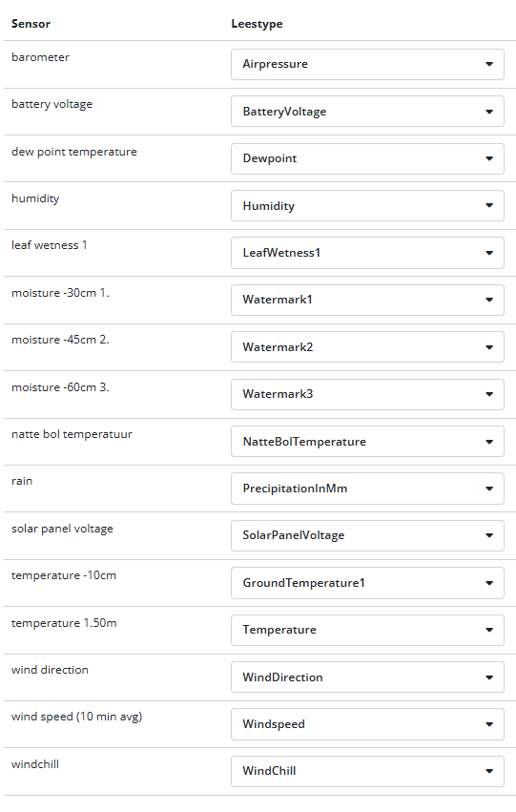
Task: Expand the Windspeed dropdown
Action: tap(367, 724)
